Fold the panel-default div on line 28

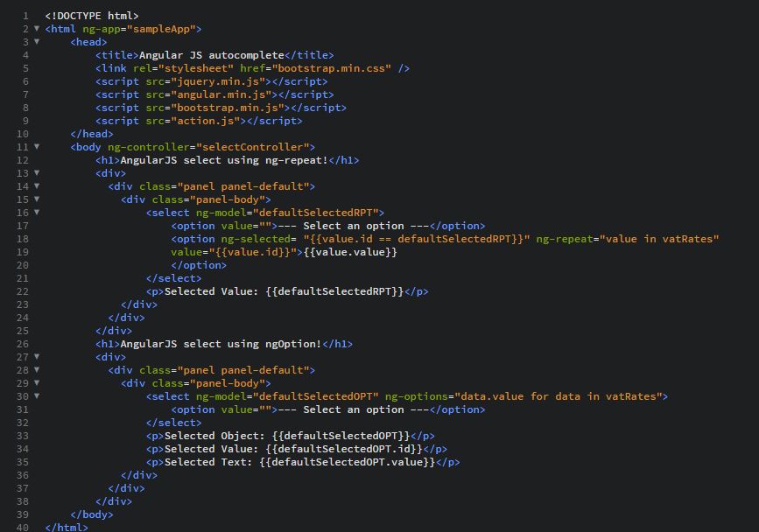[x=36, y=369]
